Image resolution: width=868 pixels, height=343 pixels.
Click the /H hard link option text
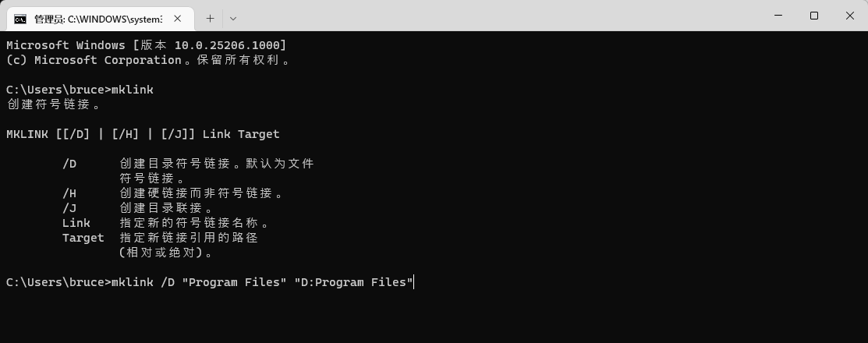click(201, 193)
